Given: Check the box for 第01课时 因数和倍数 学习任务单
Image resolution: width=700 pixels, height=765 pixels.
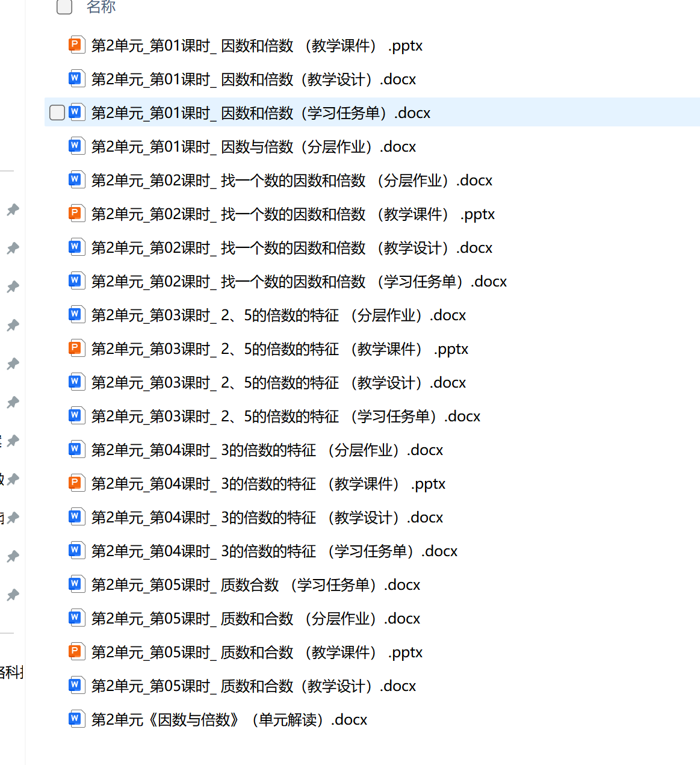Looking at the screenshot, I should 57,113.
